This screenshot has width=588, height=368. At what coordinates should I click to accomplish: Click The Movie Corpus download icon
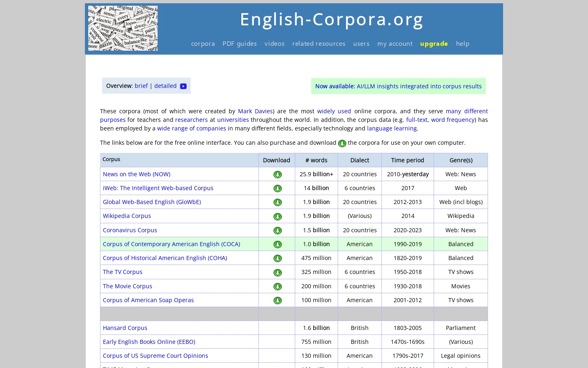coord(278,287)
